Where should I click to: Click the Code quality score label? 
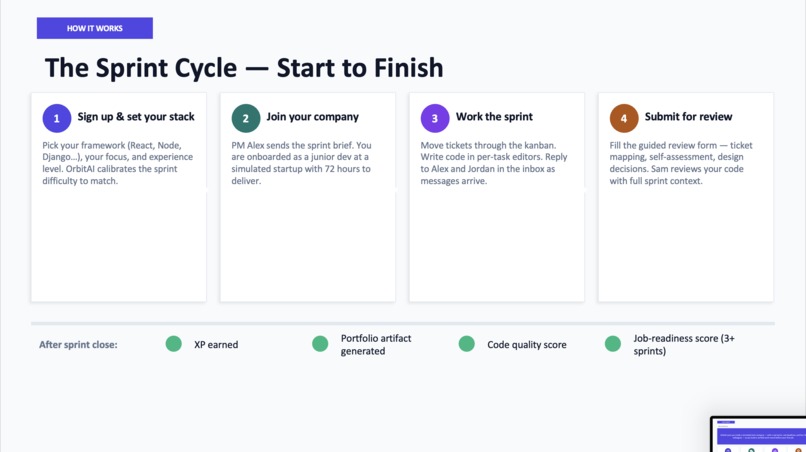pyautogui.click(x=527, y=345)
